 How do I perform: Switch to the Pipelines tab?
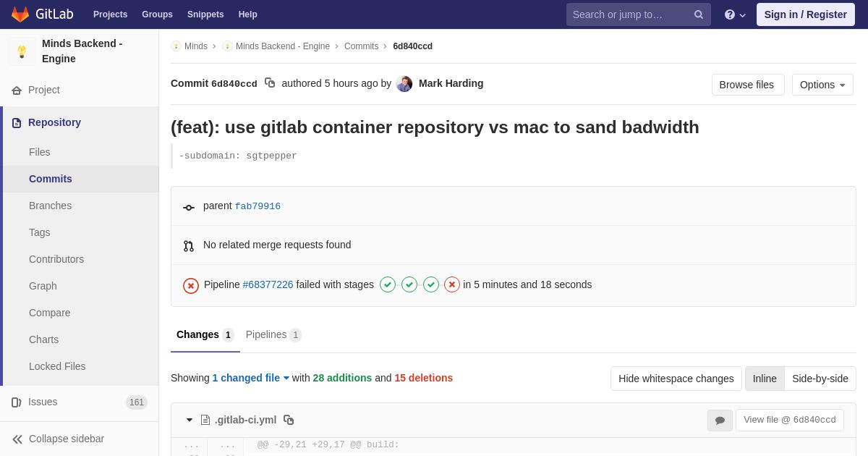(273, 334)
